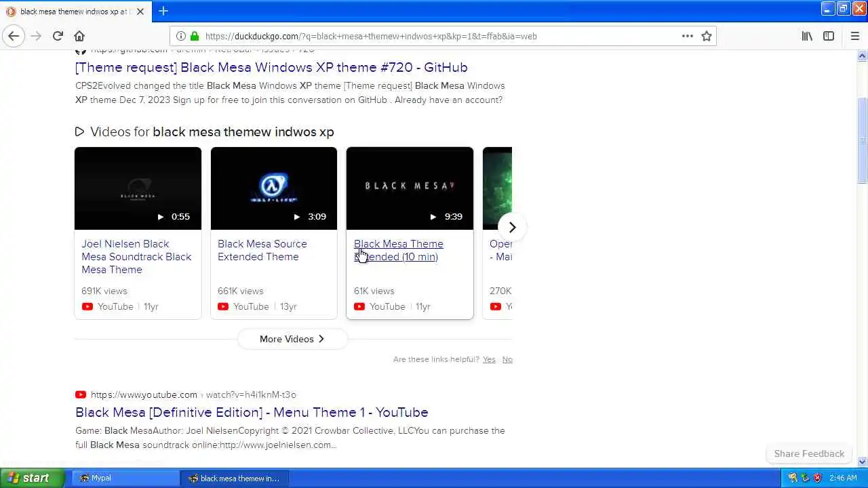Image resolution: width=868 pixels, height=488 pixels.
Task: Answer No to links helpful question
Action: click(507, 359)
